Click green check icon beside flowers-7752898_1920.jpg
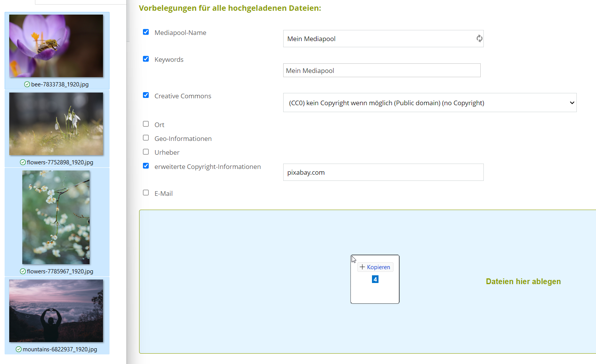The image size is (596, 364). tap(23, 162)
